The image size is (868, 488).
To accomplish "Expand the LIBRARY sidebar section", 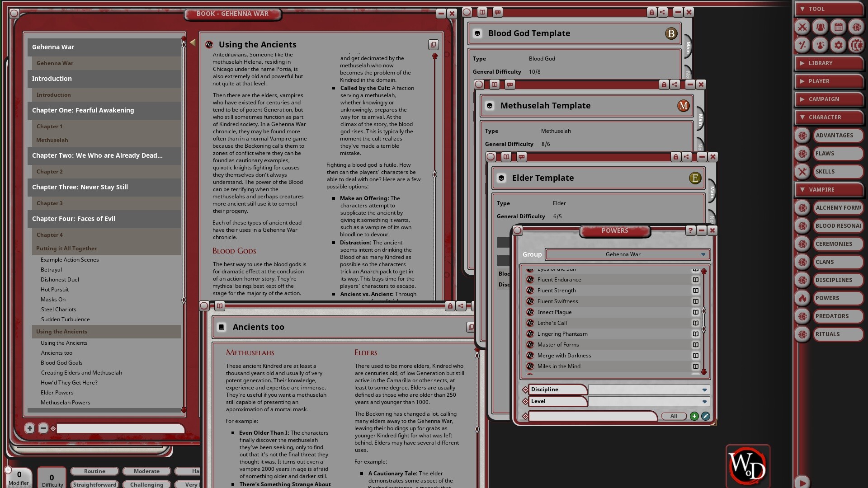I will coord(829,63).
